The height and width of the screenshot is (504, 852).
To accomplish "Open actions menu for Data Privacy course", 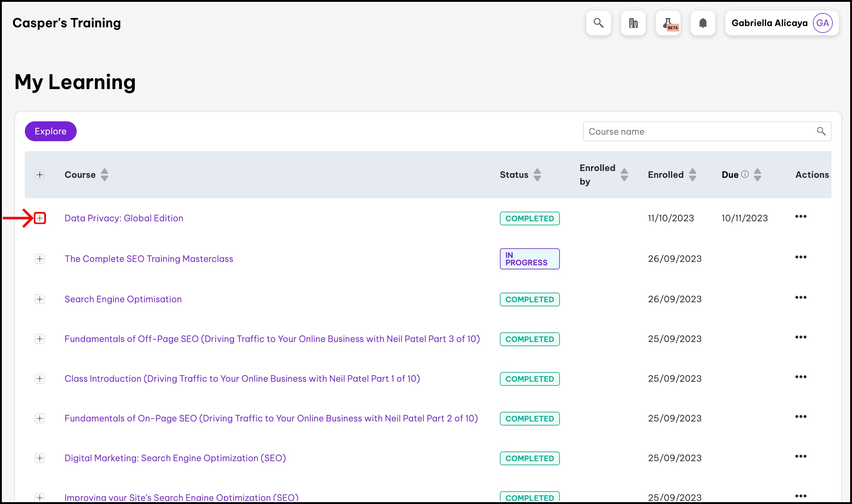I will click(800, 217).
